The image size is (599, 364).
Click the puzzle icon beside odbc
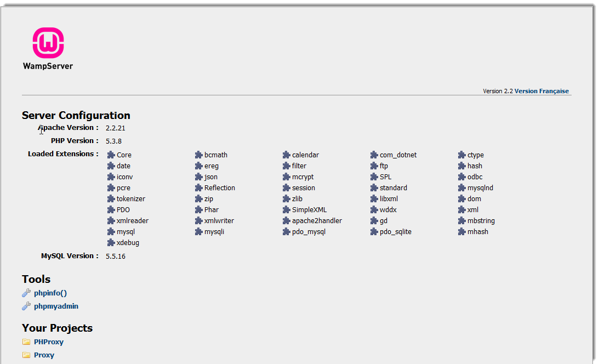coord(462,177)
